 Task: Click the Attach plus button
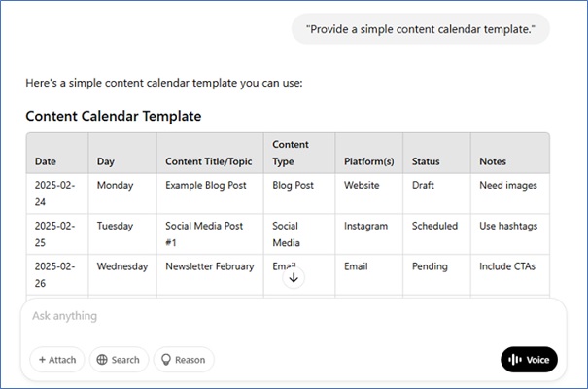[57, 360]
